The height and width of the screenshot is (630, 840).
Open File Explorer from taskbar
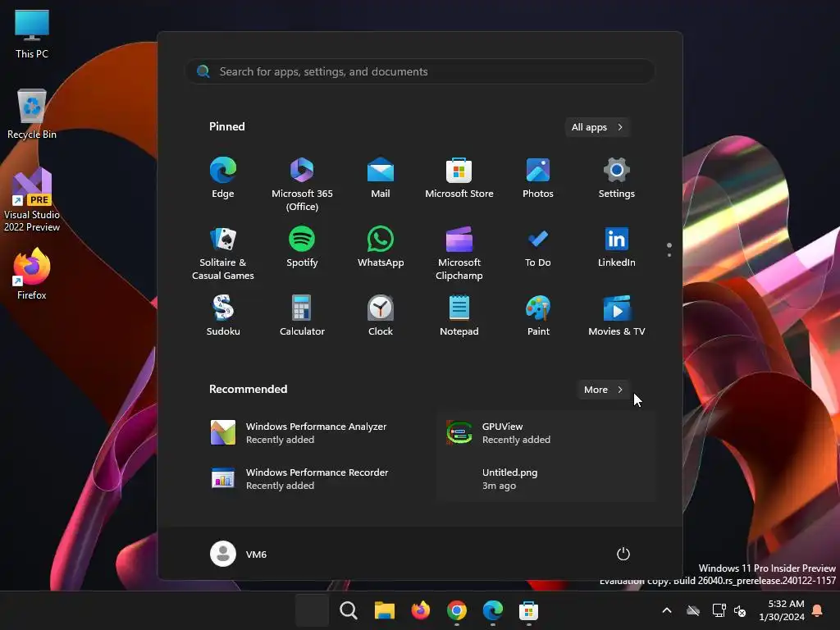384,610
